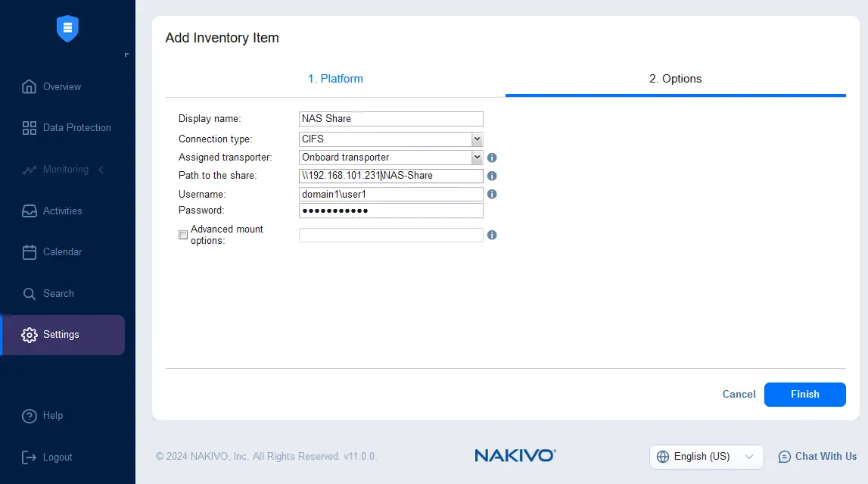Show info for Advanced mount options
The width and height of the screenshot is (868, 484).
coord(492,236)
